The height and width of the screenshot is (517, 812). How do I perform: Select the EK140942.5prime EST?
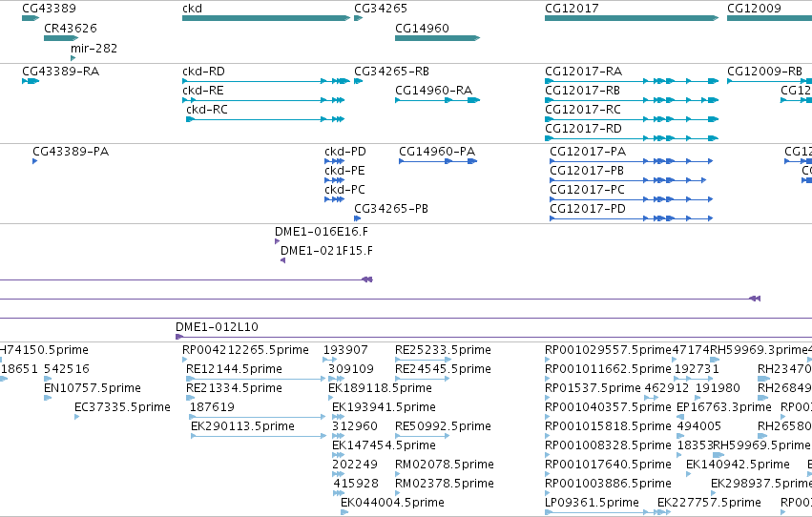click(688, 474)
